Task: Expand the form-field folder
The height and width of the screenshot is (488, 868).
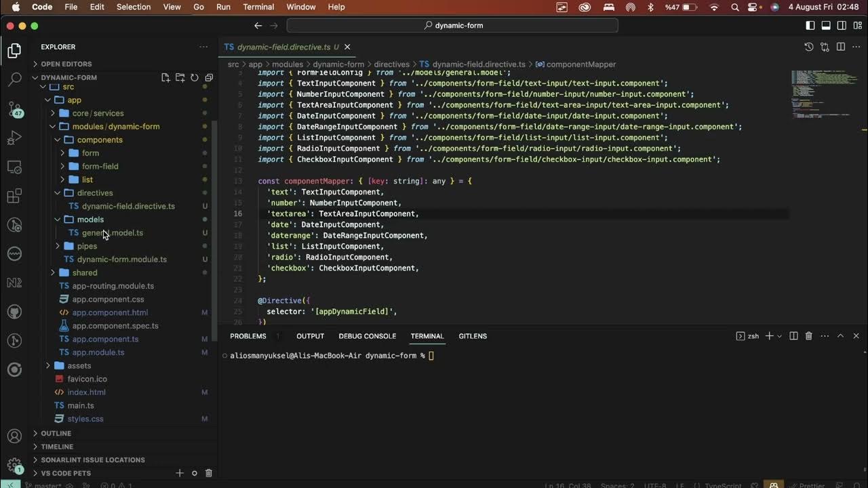Action: 100,166
